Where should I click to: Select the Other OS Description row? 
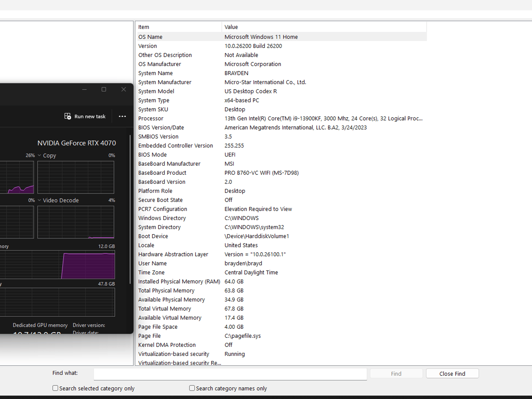(282, 55)
